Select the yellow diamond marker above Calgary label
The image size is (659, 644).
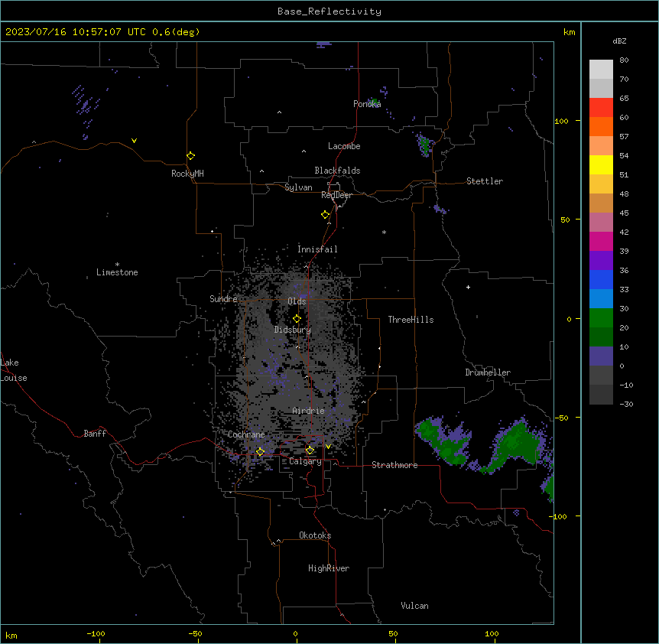click(310, 450)
